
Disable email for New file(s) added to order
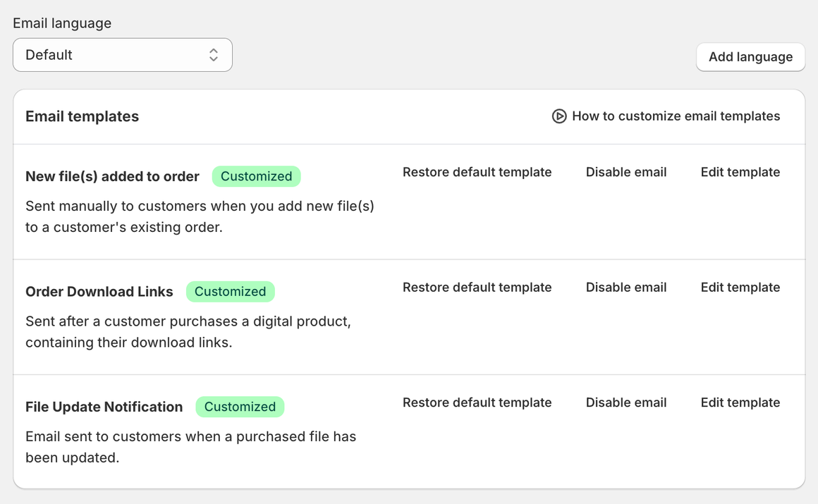click(626, 172)
